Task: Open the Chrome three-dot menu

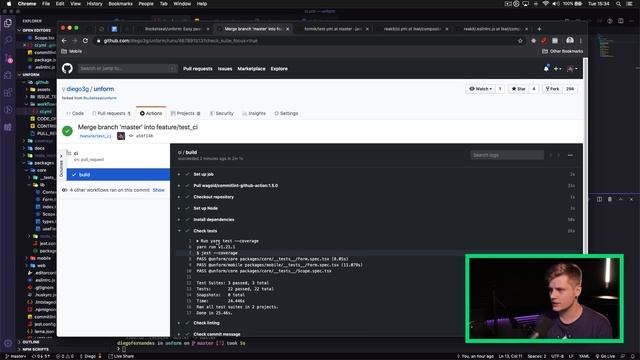Action: [580, 40]
